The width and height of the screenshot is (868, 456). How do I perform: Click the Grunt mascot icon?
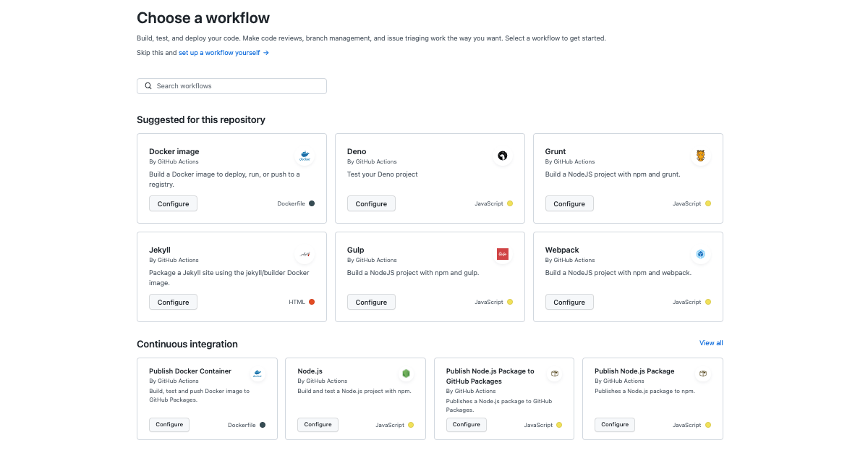point(701,156)
